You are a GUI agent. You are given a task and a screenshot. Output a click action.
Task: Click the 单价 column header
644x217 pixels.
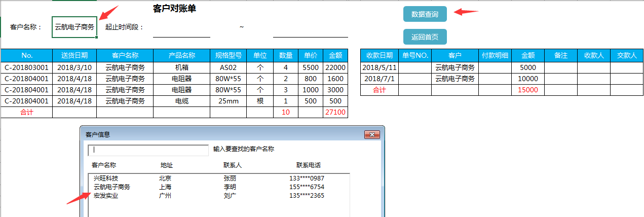click(x=311, y=55)
